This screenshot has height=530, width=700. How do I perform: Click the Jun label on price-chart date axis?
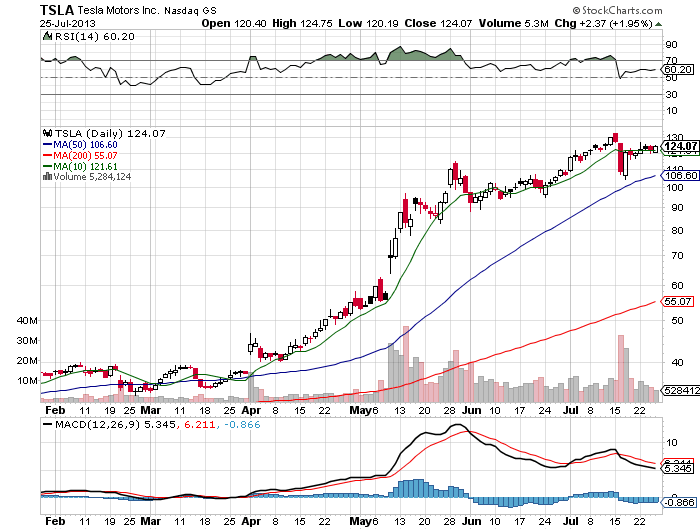pyautogui.click(x=472, y=410)
